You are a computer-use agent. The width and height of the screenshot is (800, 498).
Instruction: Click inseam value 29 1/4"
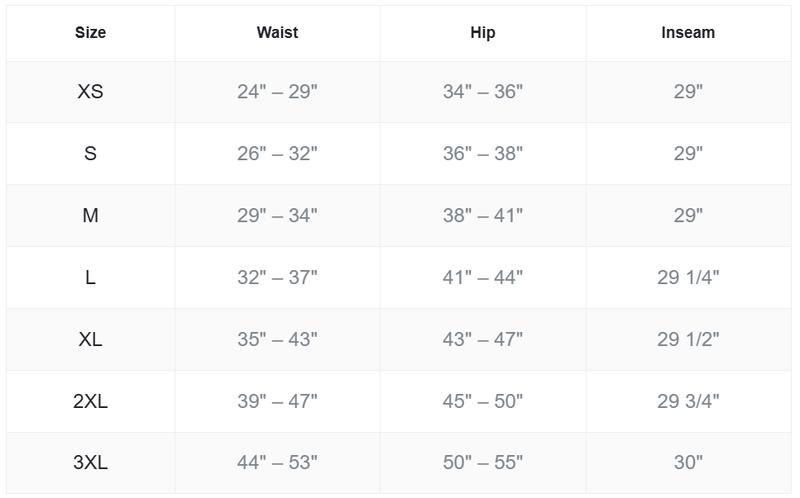[x=688, y=278]
